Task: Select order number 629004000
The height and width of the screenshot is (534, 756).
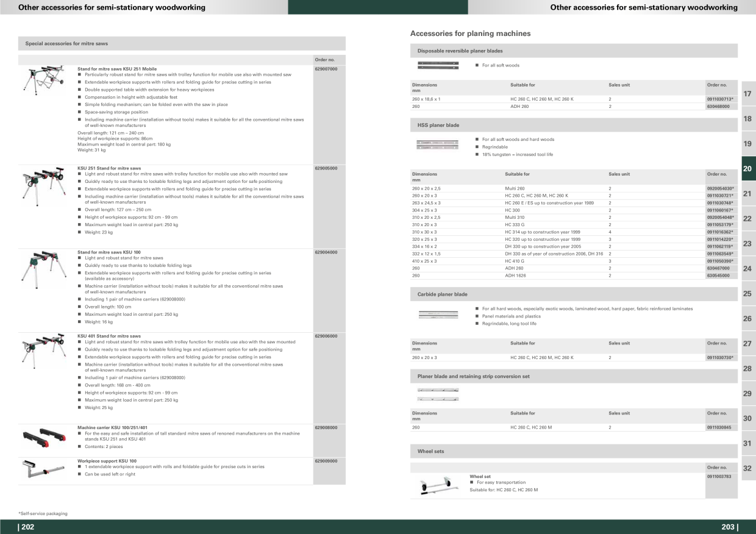Action: pos(326,252)
